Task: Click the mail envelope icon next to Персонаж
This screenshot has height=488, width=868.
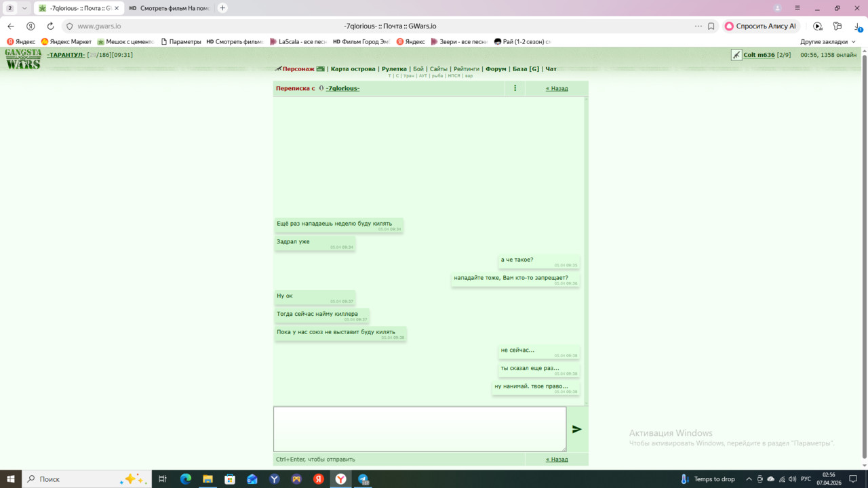Action: pyautogui.click(x=320, y=69)
